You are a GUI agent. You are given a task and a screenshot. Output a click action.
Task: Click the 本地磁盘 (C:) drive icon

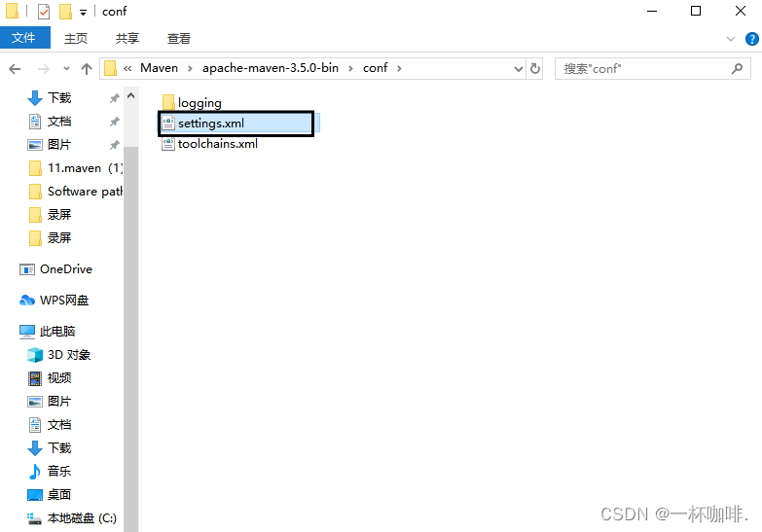[34, 519]
